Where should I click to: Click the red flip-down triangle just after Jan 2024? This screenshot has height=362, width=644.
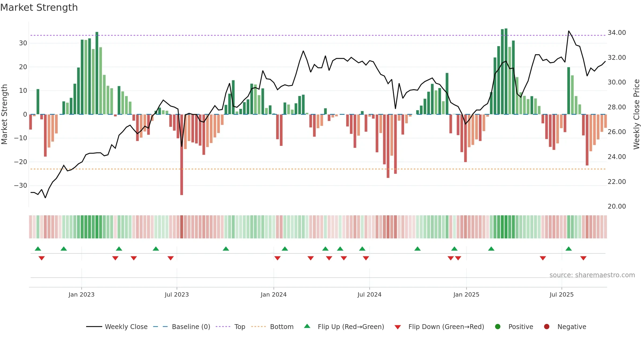tap(277, 258)
